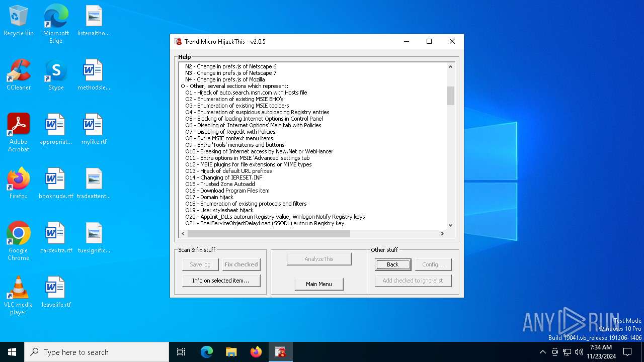Select the O4 autoloading Registry entries line
This screenshot has height=362, width=644.
tap(257, 112)
